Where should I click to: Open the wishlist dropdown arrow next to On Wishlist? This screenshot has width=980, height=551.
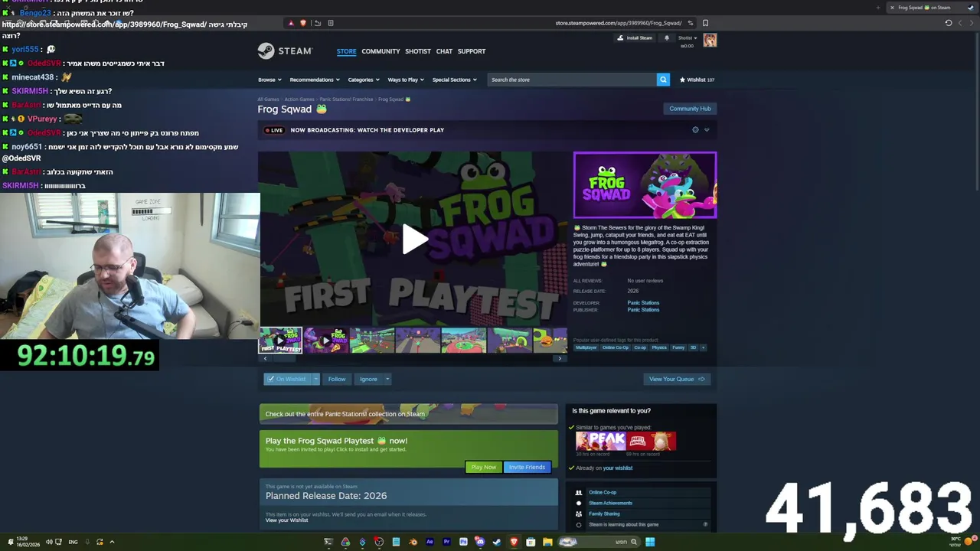click(315, 379)
